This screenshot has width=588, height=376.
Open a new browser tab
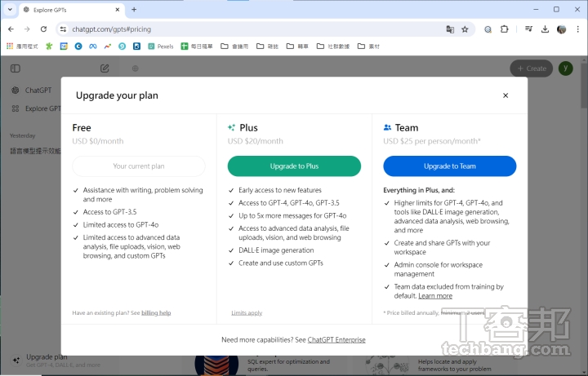pyautogui.click(x=134, y=10)
